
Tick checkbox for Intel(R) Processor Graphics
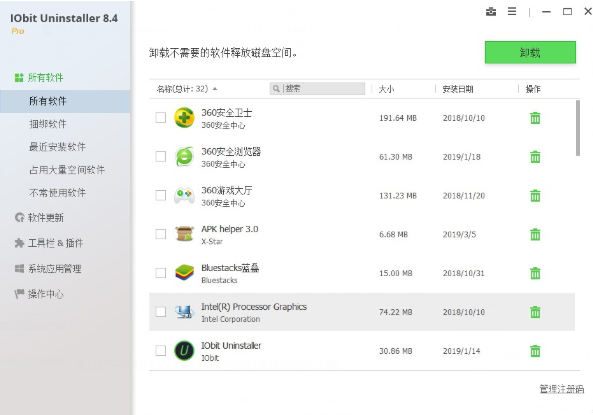click(x=161, y=312)
